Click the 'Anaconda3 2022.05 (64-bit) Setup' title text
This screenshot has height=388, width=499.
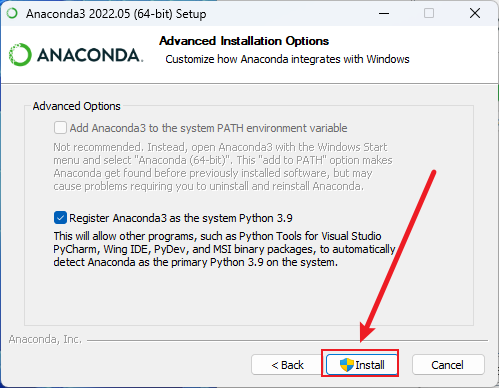coord(116,14)
